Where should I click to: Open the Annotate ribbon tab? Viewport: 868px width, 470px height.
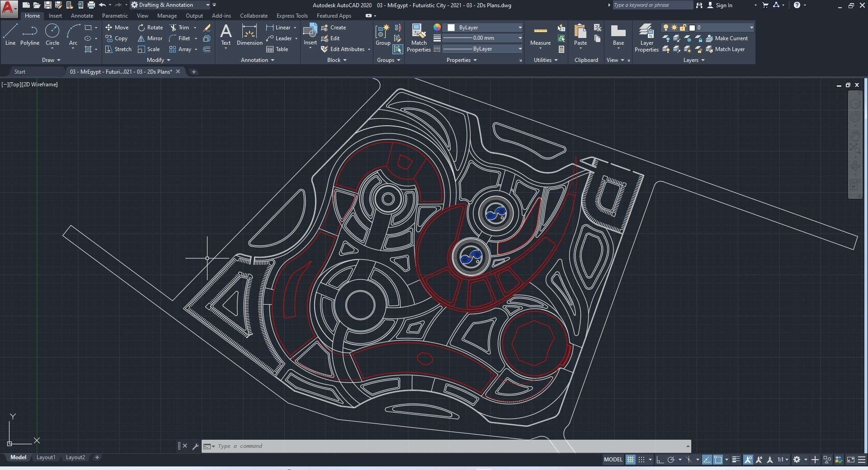tap(82, 16)
